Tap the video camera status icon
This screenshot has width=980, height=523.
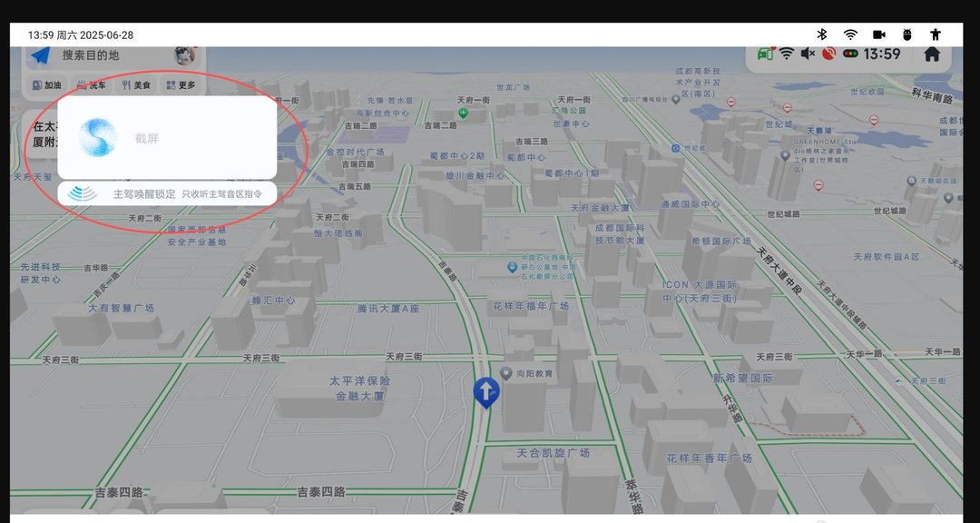(879, 35)
